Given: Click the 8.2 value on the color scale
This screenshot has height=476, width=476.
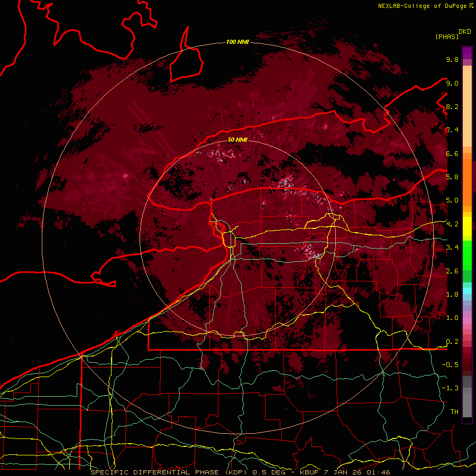Looking at the screenshot, I should click(x=452, y=106).
